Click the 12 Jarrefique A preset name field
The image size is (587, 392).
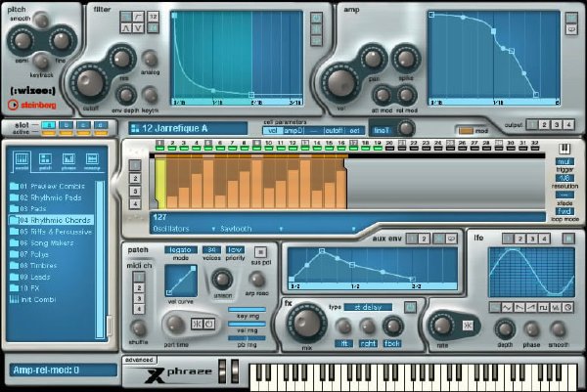[x=188, y=128]
